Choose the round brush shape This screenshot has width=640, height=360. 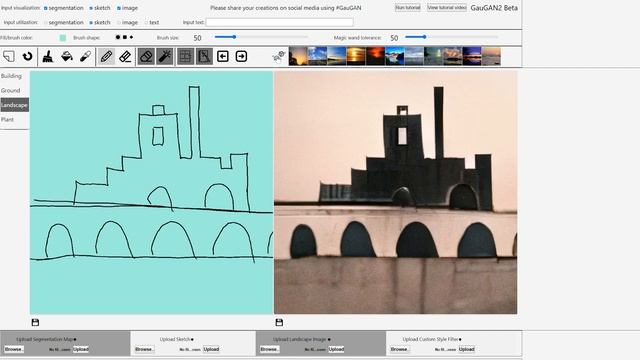click(x=118, y=37)
